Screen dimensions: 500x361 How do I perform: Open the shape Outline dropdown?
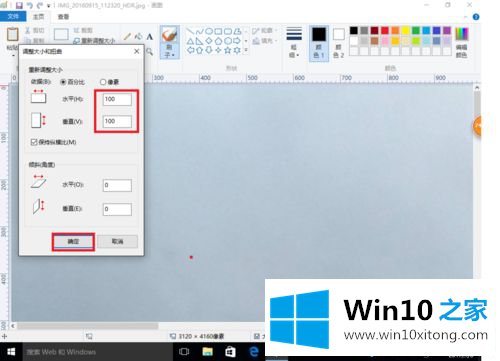265,31
